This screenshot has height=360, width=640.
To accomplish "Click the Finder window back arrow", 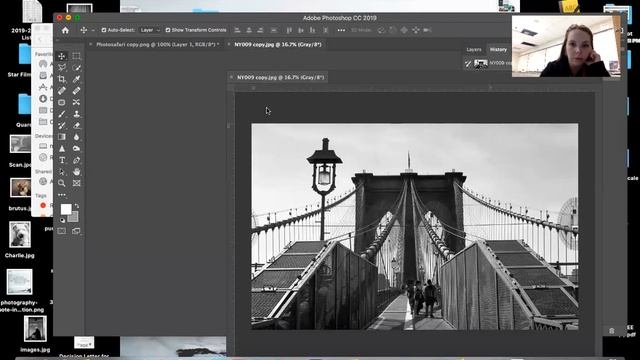I will [40, 40].
